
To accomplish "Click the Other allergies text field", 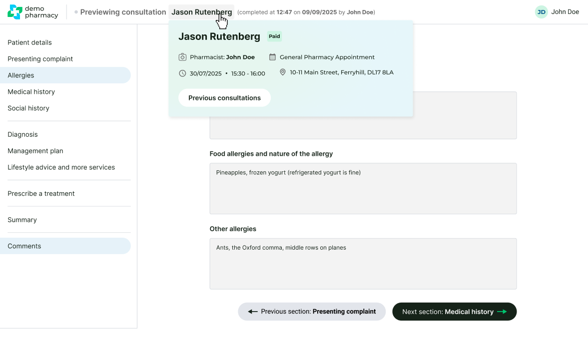I will [363, 264].
